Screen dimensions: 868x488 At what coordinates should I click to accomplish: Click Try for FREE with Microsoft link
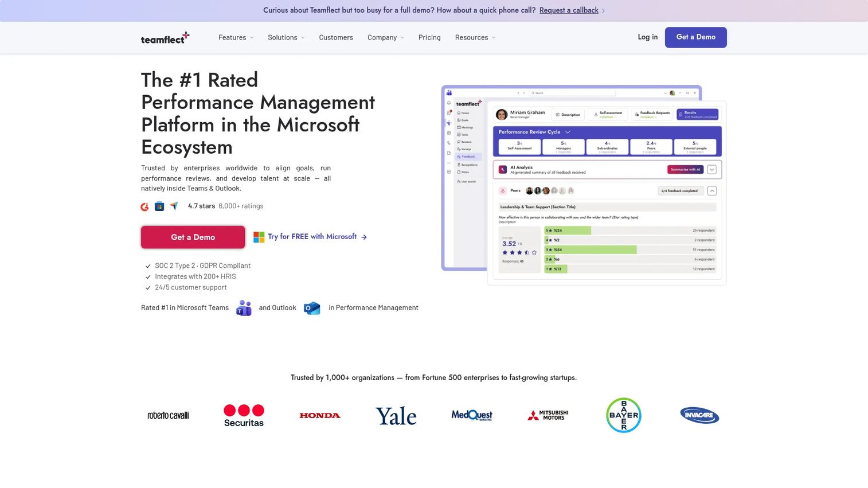point(318,237)
